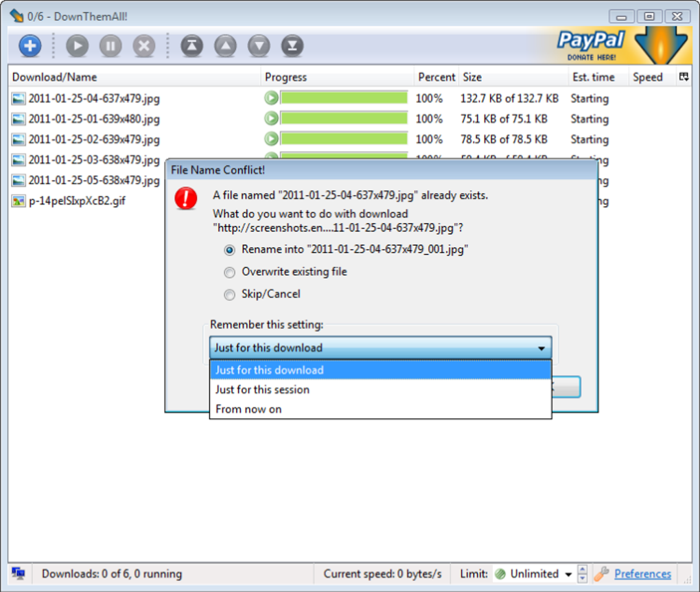
Task: Click size cell 78.5 KB of 78.5 KB
Action: [504, 139]
